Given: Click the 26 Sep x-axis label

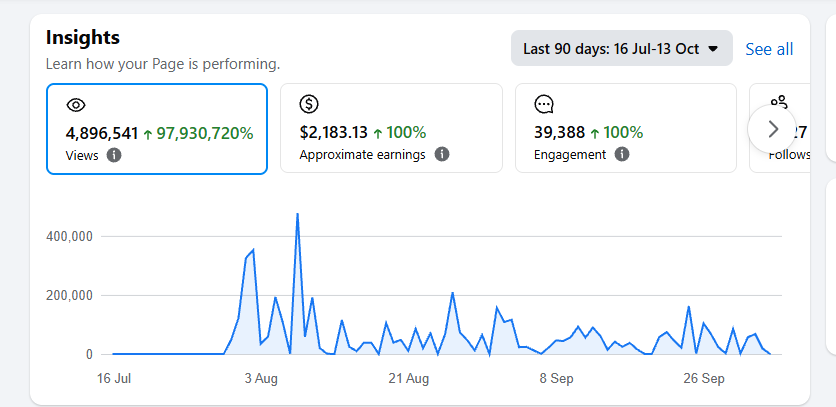Looking at the screenshot, I should (x=704, y=379).
